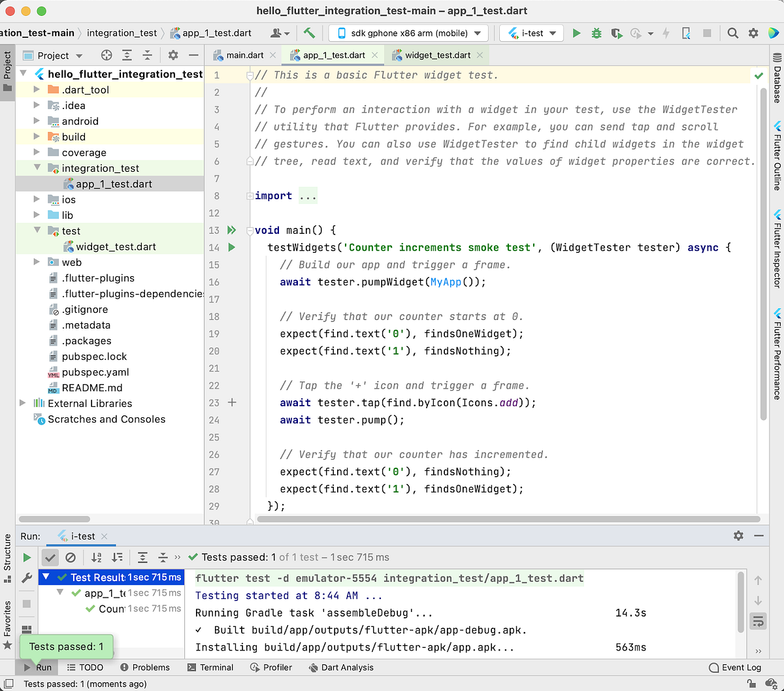Expand the android folder in the tree
The image size is (784, 691).
(37, 121)
